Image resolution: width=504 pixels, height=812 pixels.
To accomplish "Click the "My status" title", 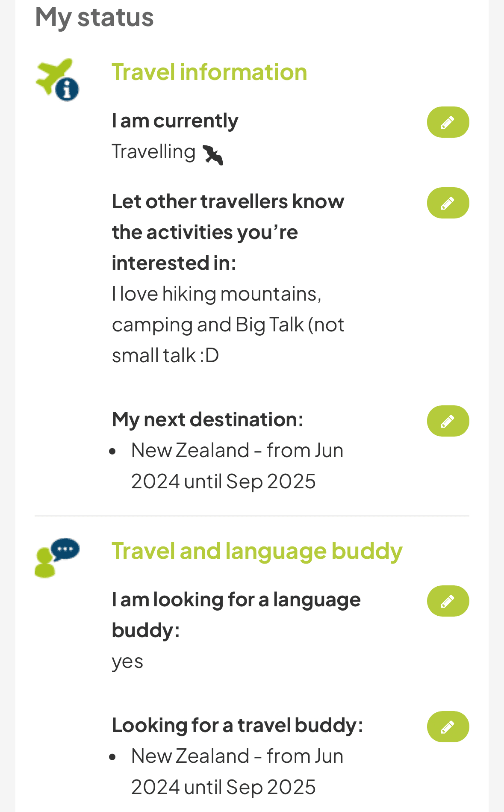I will pos(94,17).
